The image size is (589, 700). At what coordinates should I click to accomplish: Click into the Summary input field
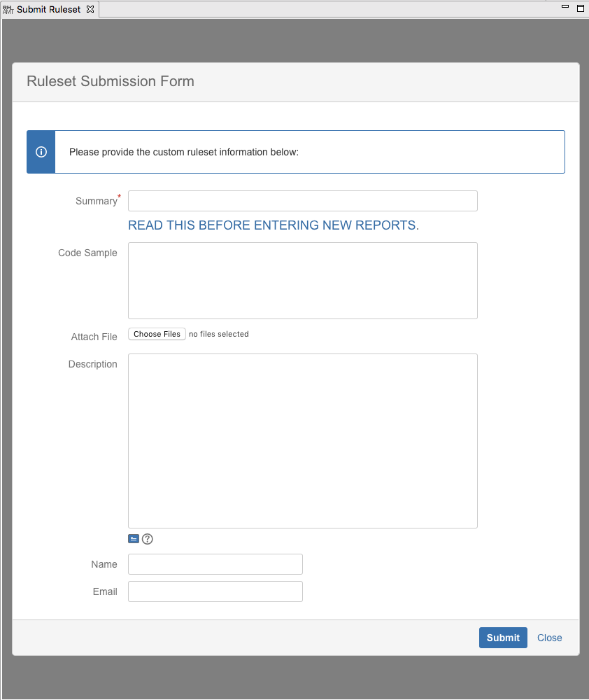coord(302,201)
